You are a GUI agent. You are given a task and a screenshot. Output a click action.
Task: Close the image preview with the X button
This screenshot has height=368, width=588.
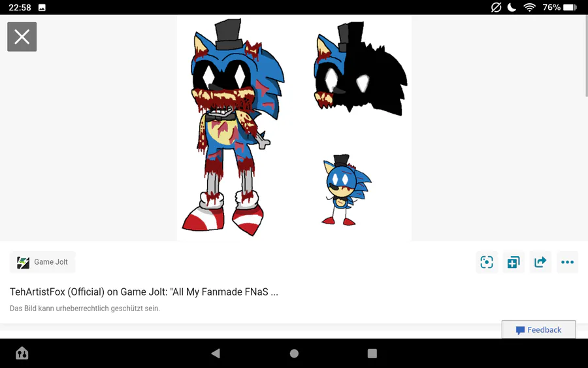(x=22, y=37)
